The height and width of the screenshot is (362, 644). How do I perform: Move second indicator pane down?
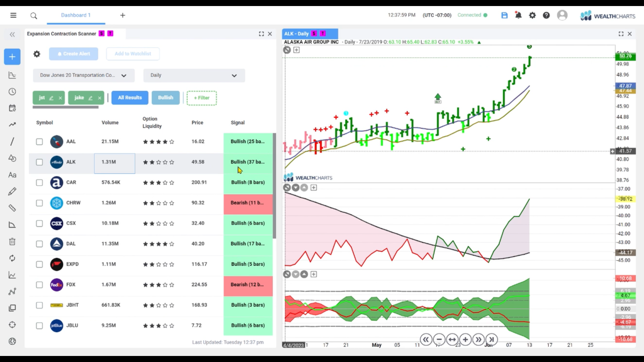coord(296,188)
